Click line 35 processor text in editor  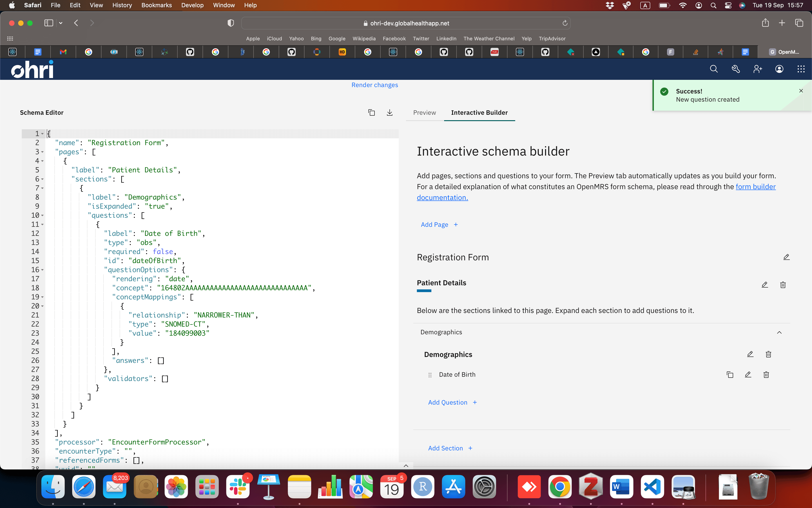pos(132,442)
